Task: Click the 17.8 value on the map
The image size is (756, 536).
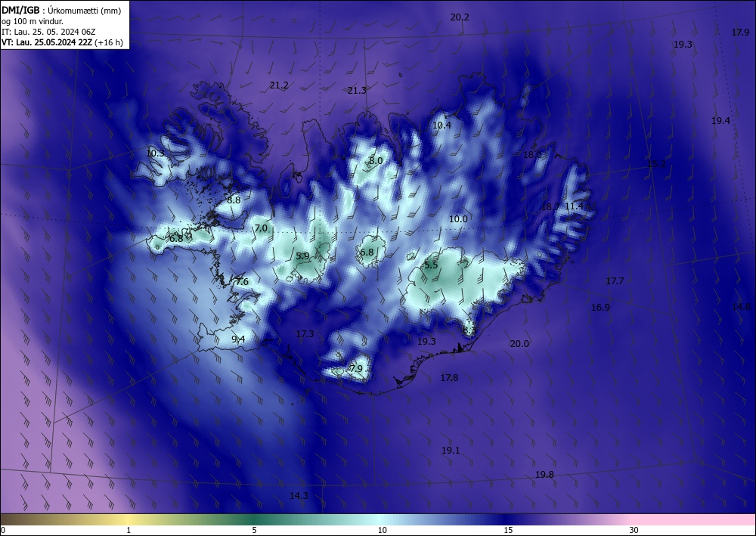Action: point(449,378)
